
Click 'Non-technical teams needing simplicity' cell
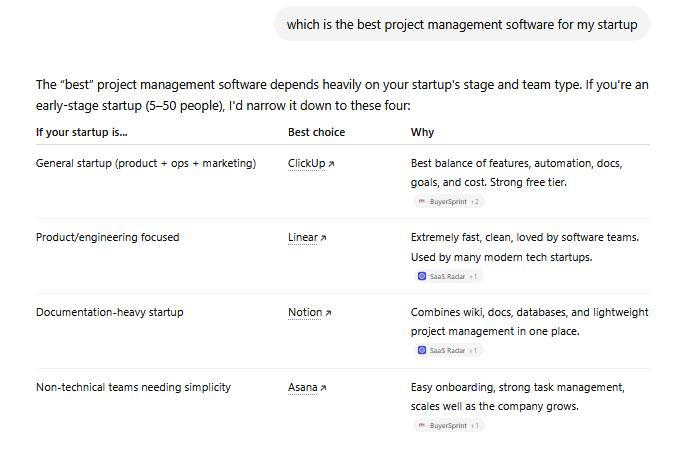pos(133,387)
